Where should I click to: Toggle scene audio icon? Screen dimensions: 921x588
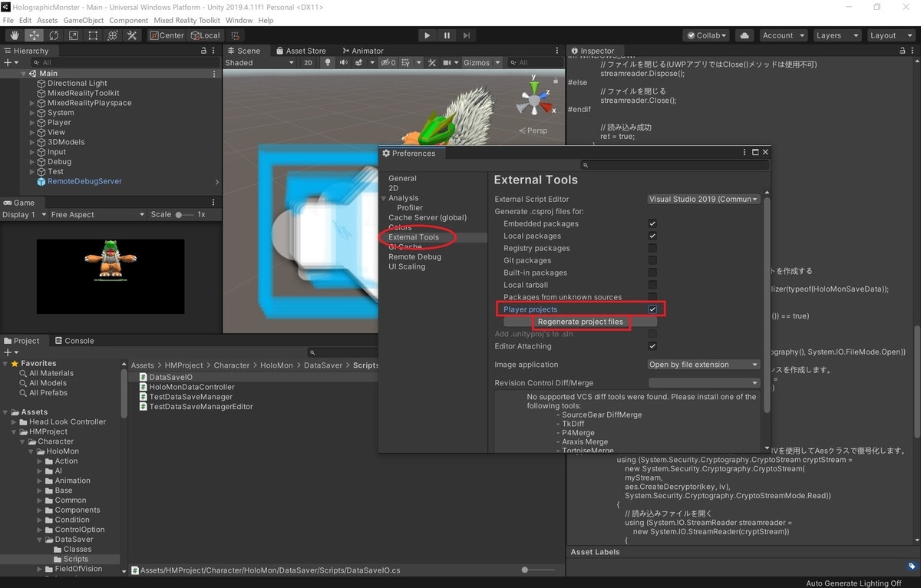(344, 63)
